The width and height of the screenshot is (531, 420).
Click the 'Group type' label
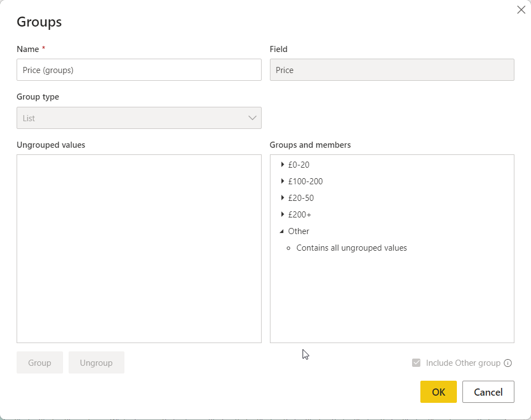click(38, 97)
